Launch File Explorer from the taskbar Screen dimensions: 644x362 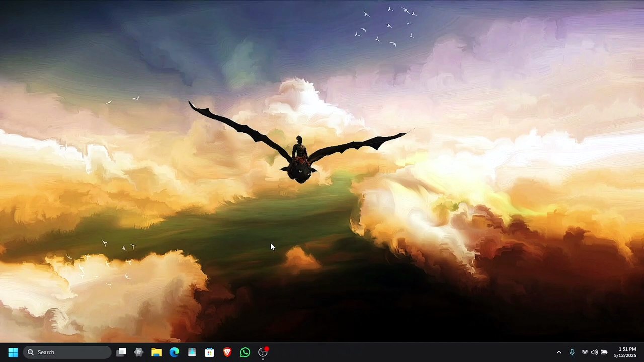[156, 352]
